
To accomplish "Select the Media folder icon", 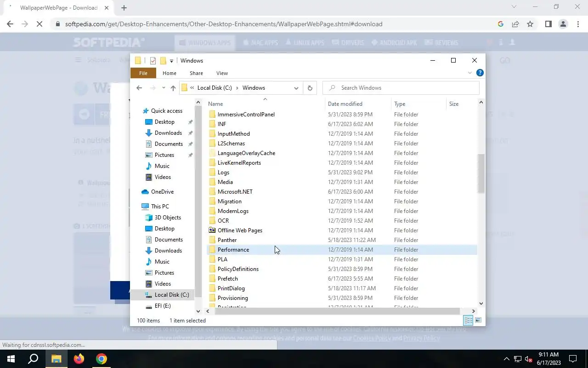I will point(212,182).
